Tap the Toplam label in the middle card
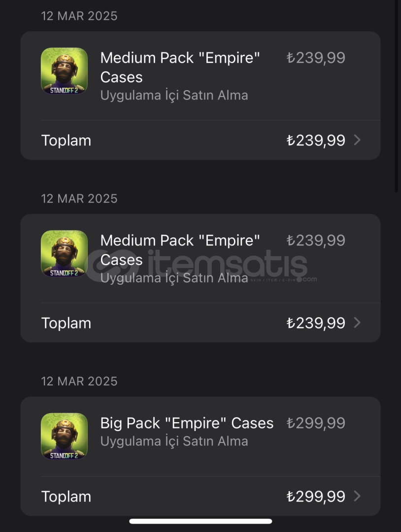Screen dimensions: 401x532 pos(66,323)
